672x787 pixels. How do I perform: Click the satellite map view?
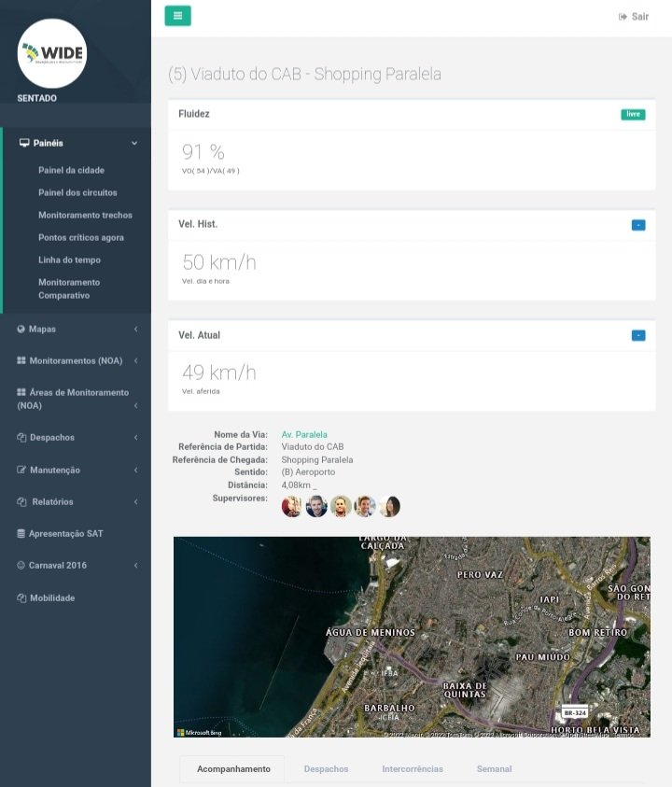[412, 637]
